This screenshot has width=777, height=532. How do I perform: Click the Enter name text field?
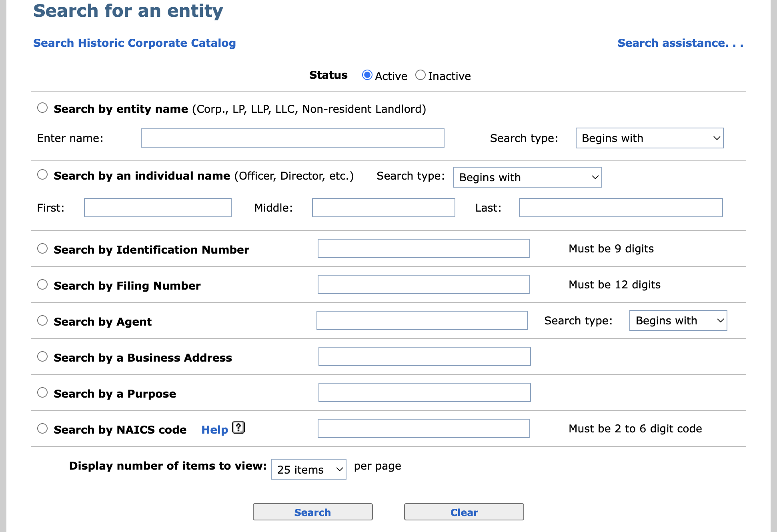point(292,138)
